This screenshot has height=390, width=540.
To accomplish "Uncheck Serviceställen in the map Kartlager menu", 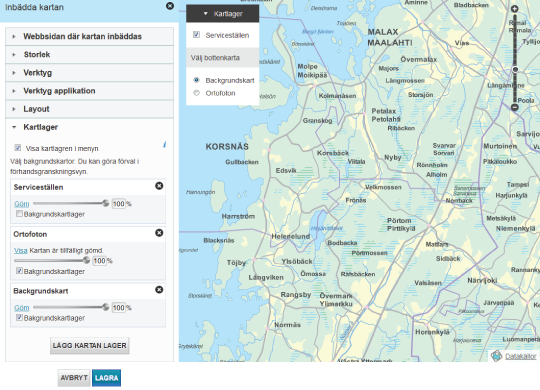I will [x=196, y=34].
